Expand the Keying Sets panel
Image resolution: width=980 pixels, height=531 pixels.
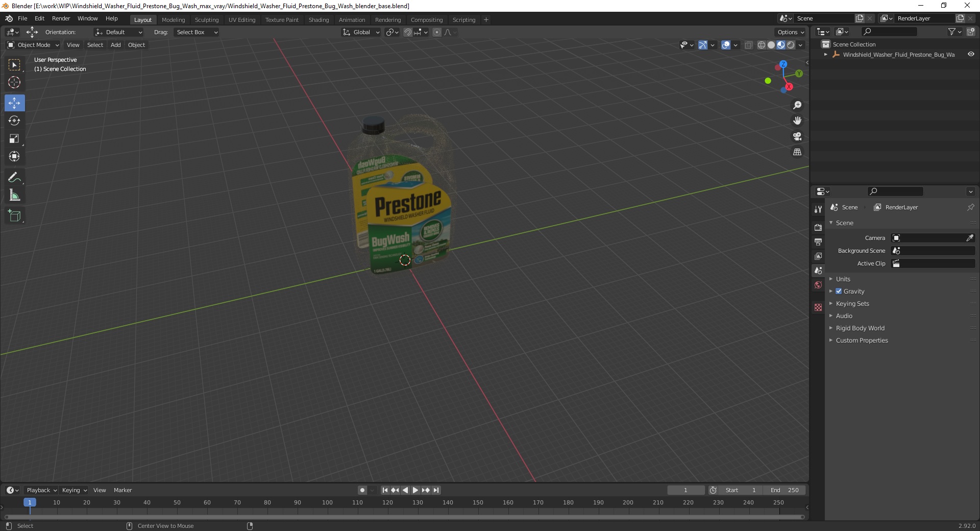click(852, 303)
